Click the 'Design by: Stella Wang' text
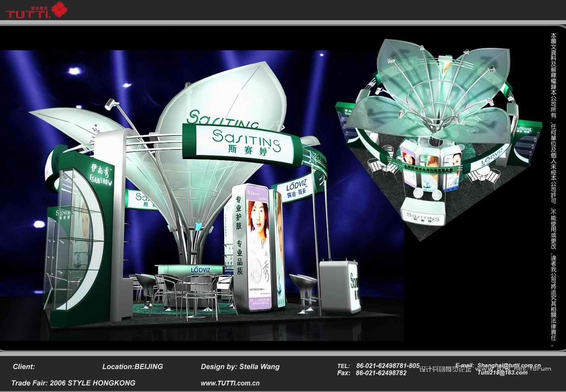Screen dimensions: 566x392 240,367
